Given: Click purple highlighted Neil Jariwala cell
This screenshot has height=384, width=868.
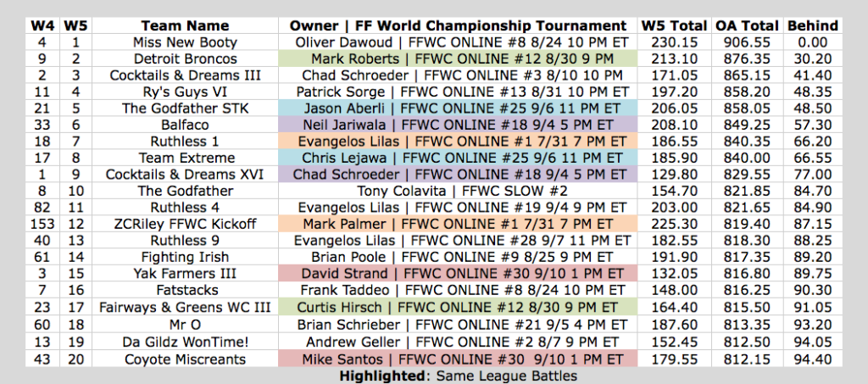Looking at the screenshot, I should [458, 125].
